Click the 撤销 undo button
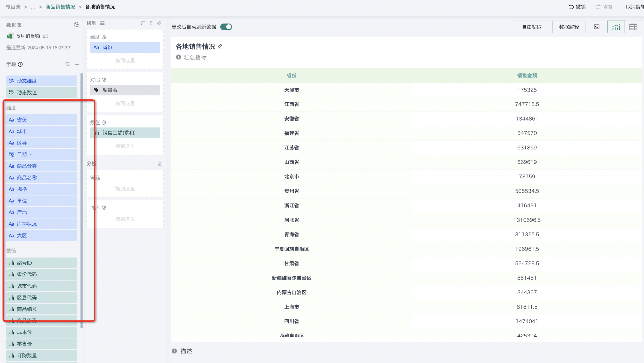The width and height of the screenshot is (644, 363). tap(577, 7)
